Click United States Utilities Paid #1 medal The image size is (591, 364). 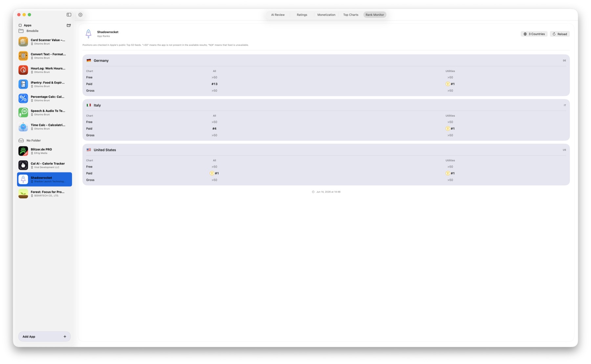448,173
